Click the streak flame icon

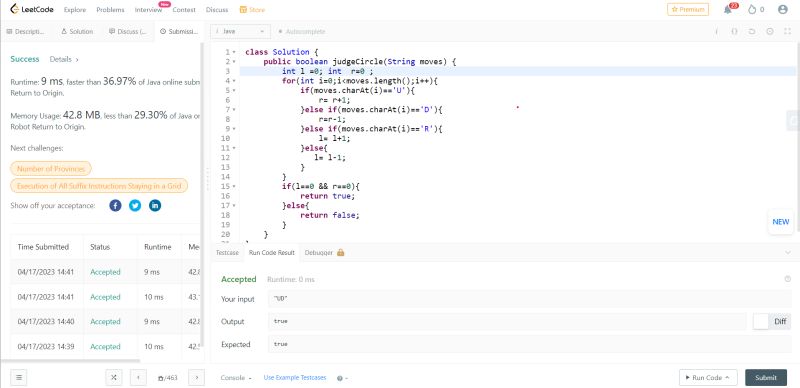[752, 10]
